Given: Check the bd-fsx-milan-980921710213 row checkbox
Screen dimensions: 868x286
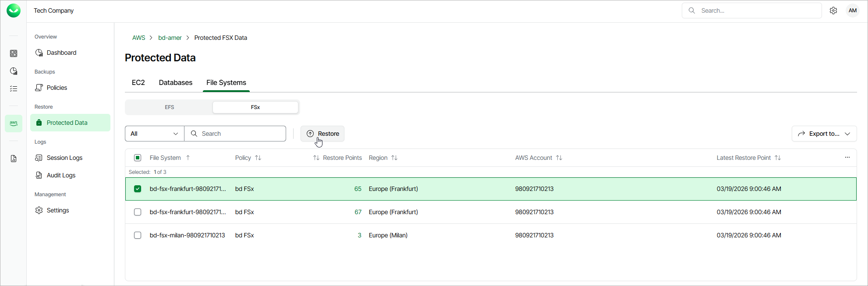Looking at the screenshot, I should tap(138, 235).
